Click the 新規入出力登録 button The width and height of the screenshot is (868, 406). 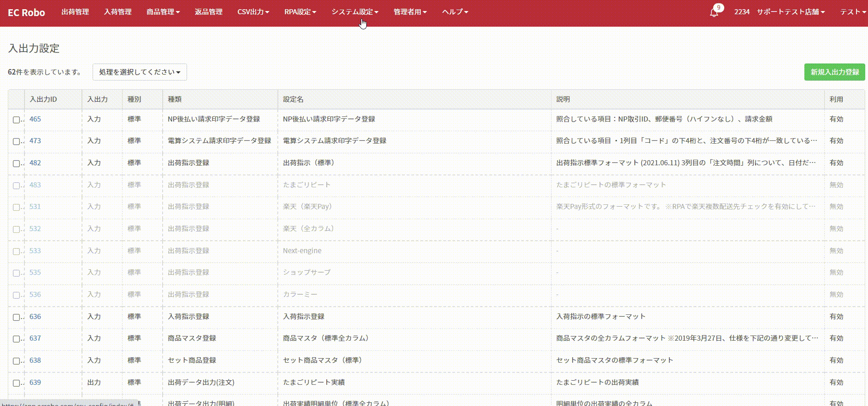[x=834, y=72]
